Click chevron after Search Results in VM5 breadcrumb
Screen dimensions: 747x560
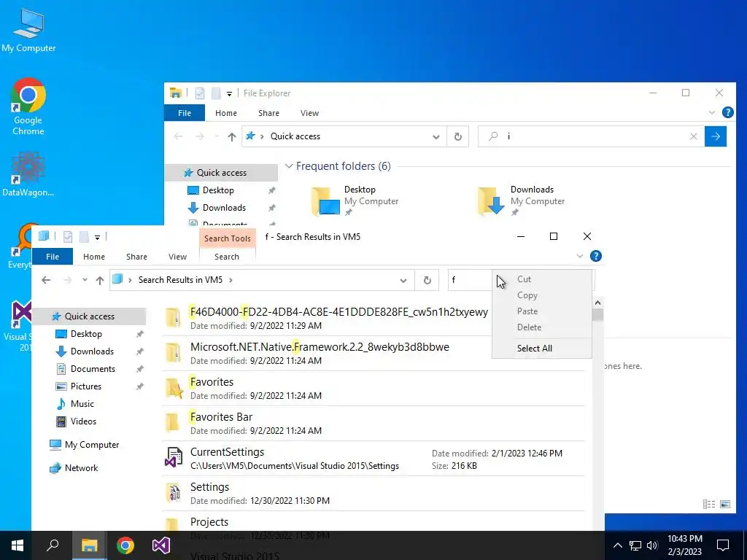pyautogui.click(x=231, y=280)
